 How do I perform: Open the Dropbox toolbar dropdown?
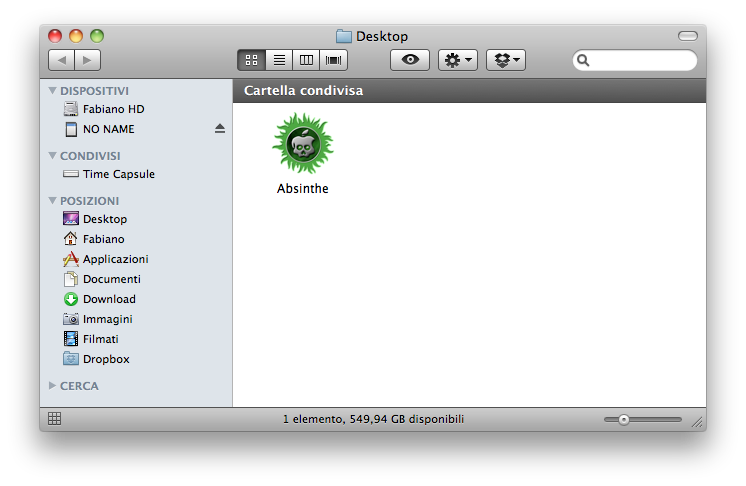tap(505, 60)
